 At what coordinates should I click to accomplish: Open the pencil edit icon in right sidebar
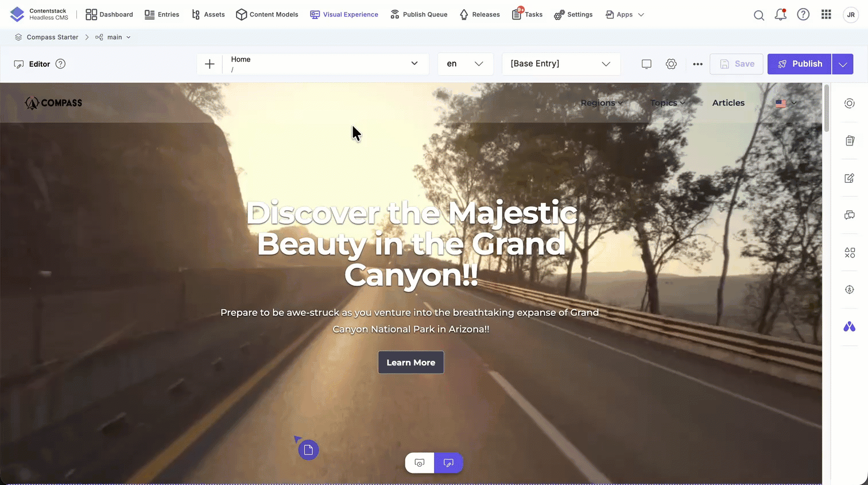[x=850, y=178]
